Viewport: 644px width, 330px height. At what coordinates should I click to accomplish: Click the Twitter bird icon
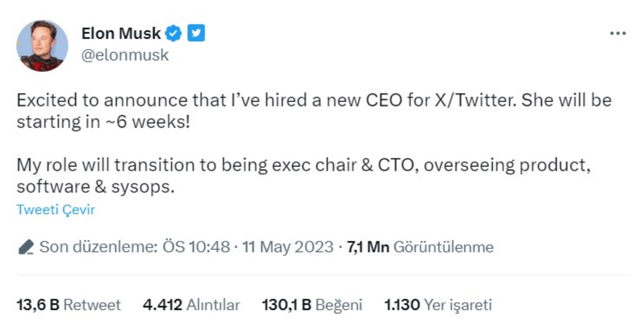(196, 33)
